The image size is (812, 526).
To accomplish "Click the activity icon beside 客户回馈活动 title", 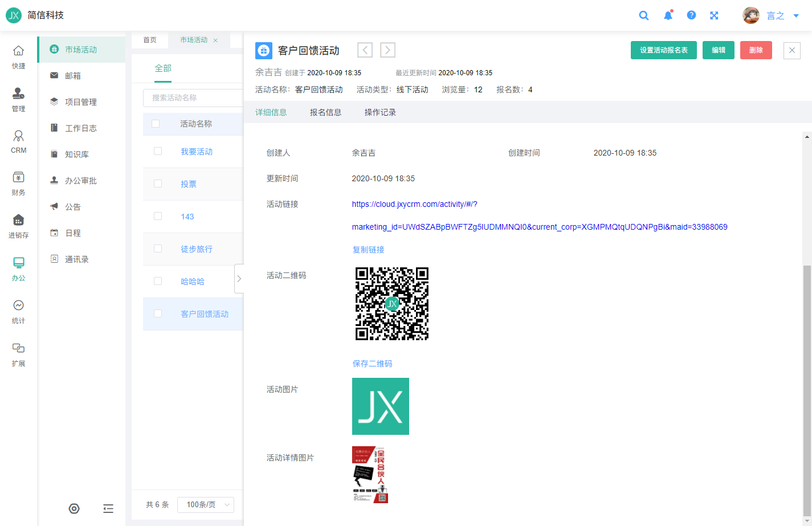I will (264, 51).
